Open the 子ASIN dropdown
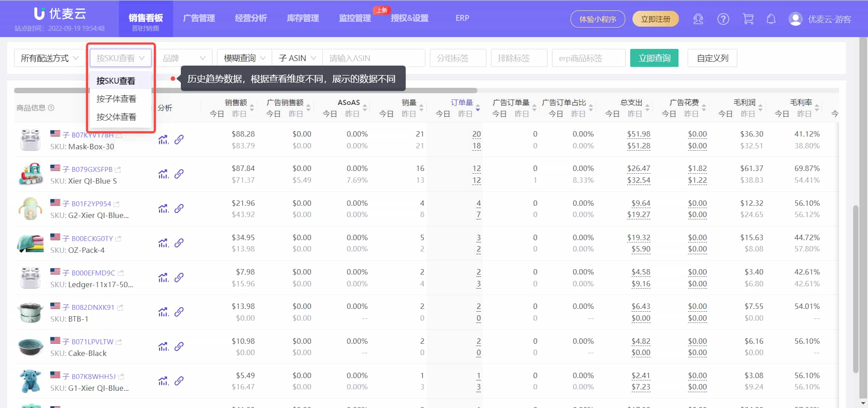The width and height of the screenshot is (868, 408). coord(296,58)
